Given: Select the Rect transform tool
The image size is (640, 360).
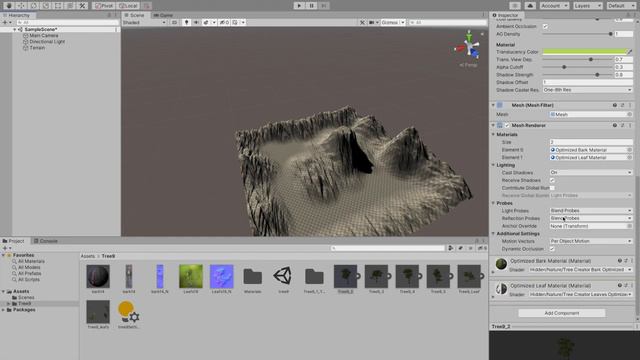Looking at the screenshot, I should pyautogui.click(x=58, y=6).
